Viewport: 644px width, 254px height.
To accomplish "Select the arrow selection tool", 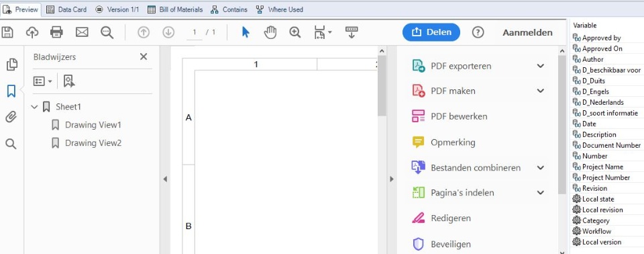I will [246, 32].
